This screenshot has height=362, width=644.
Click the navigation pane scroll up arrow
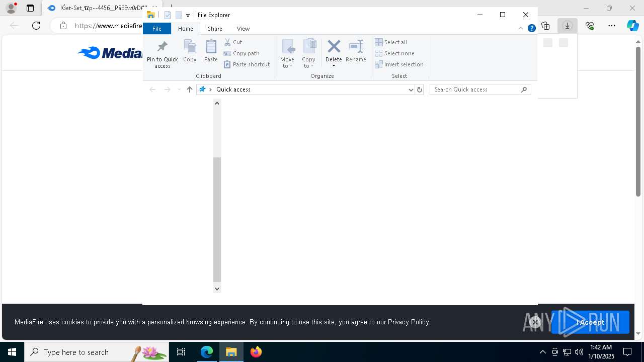pos(217,103)
